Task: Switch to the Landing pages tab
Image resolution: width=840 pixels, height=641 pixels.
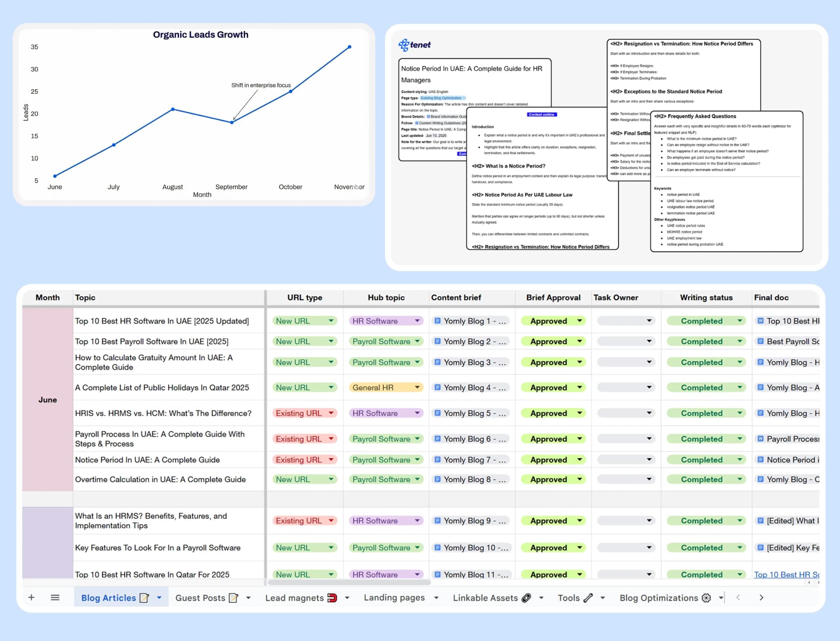Action: point(394,597)
